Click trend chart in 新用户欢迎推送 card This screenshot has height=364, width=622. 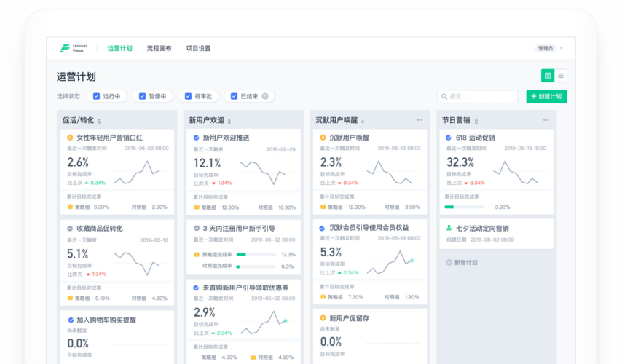263,173
